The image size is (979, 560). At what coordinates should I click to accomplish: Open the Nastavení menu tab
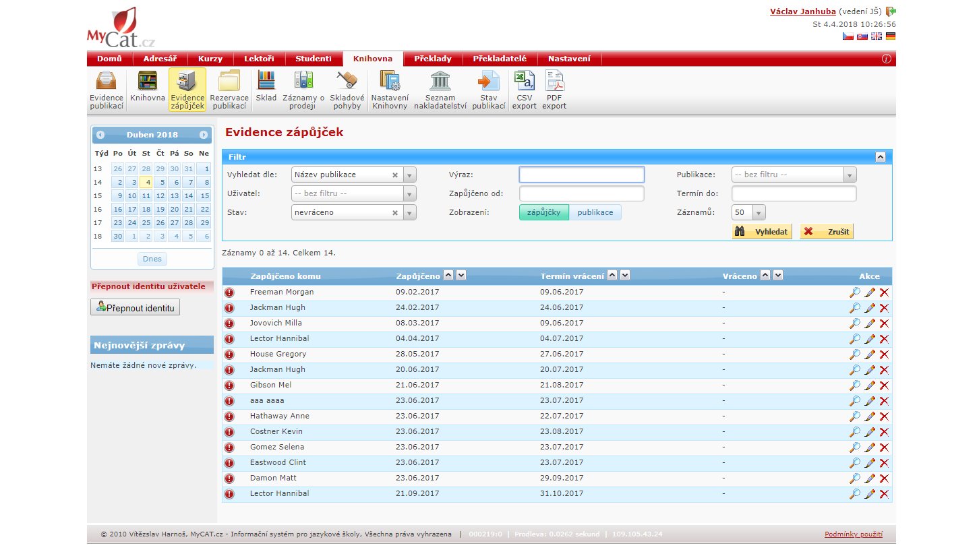click(569, 59)
